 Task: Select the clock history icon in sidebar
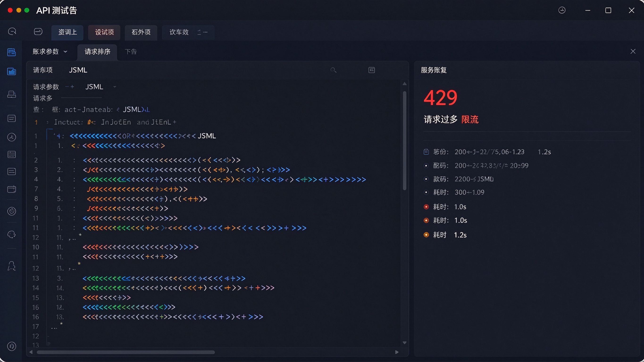point(12,137)
